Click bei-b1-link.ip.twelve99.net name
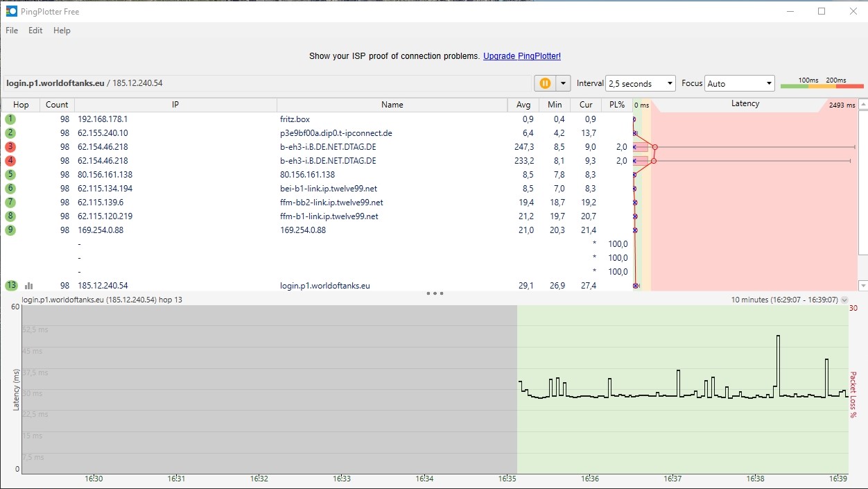868x489 pixels. 329,189
